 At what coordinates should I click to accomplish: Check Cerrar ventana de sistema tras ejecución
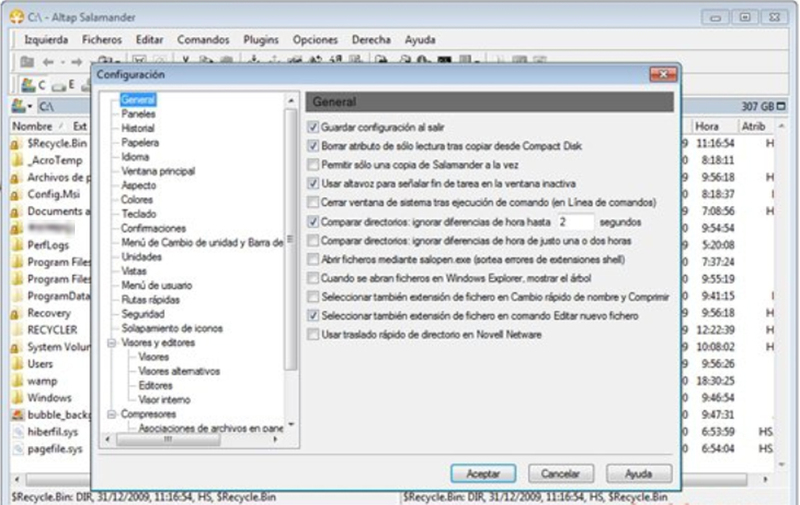(x=313, y=203)
